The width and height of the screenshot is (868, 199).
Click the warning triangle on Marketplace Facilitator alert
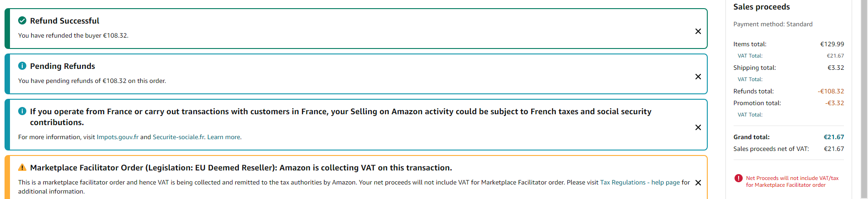tap(22, 168)
